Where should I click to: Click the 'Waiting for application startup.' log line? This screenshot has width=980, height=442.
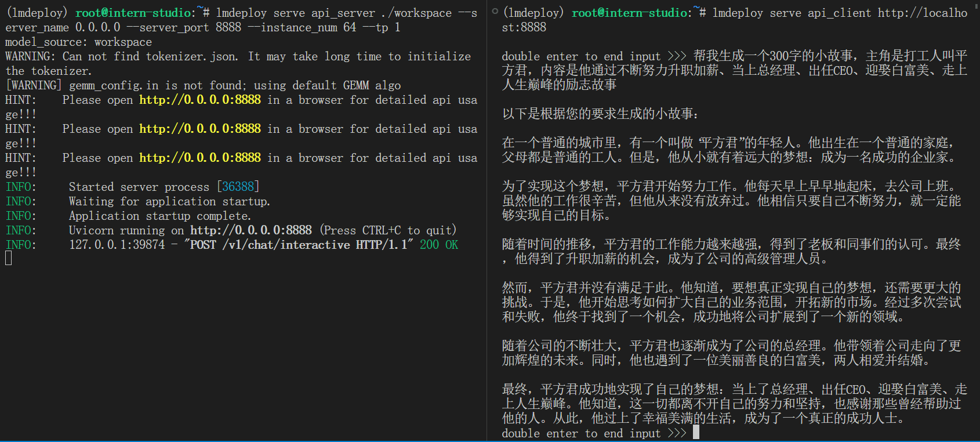[x=169, y=201]
